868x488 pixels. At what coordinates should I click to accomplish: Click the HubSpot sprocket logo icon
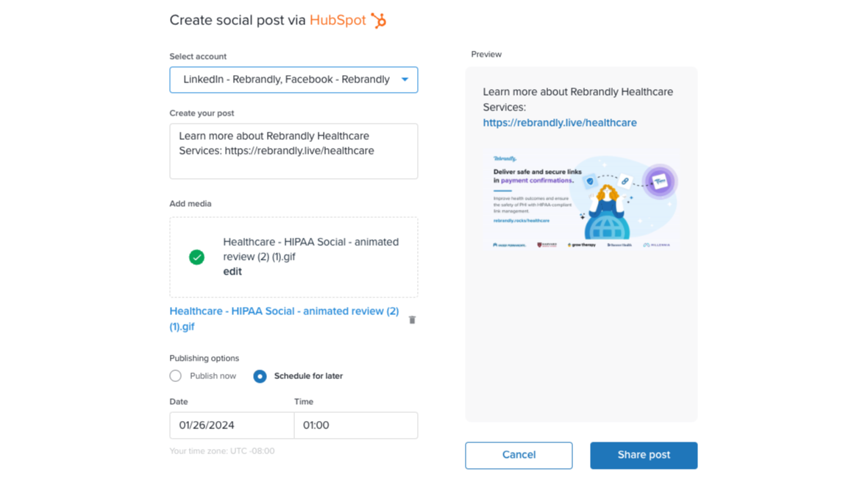coord(379,21)
